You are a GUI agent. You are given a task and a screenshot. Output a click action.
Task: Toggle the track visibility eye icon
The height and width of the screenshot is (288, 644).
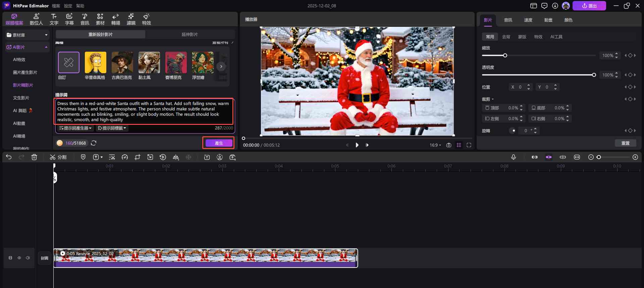click(19, 258)
